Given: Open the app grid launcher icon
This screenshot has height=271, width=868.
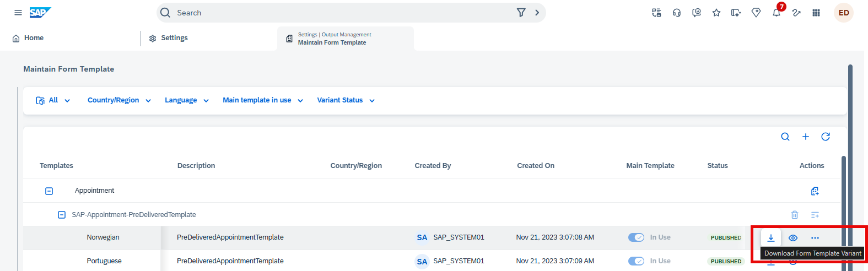Looking at the screenshot, I should (816, 13).
